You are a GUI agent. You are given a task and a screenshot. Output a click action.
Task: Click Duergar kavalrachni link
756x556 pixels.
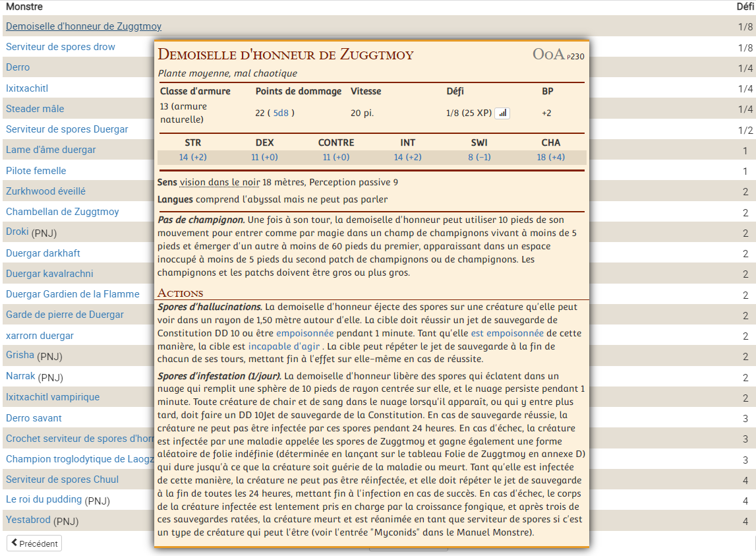pos(49,274)
